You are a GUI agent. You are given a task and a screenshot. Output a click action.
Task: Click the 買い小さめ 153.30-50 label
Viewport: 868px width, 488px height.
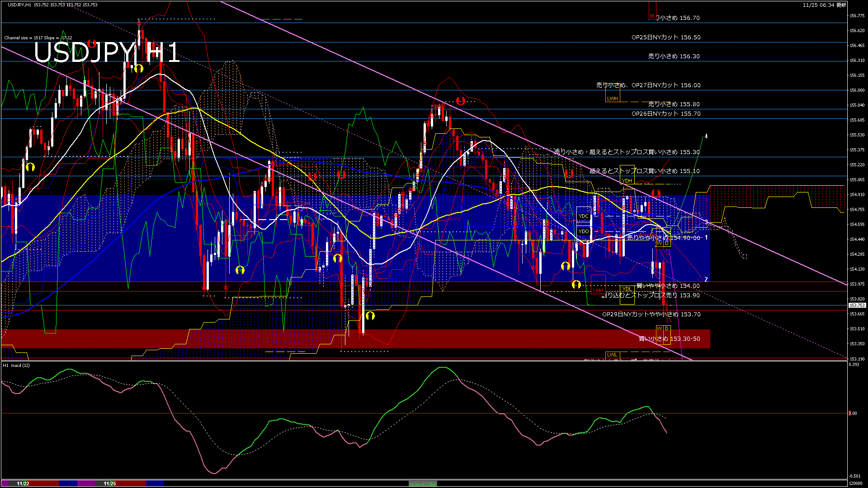pos(670,338)
